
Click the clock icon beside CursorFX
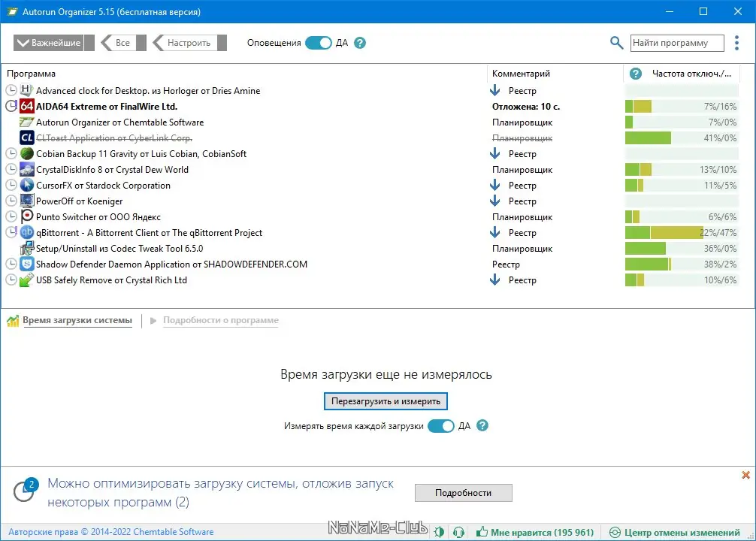[x=11, y=185]
